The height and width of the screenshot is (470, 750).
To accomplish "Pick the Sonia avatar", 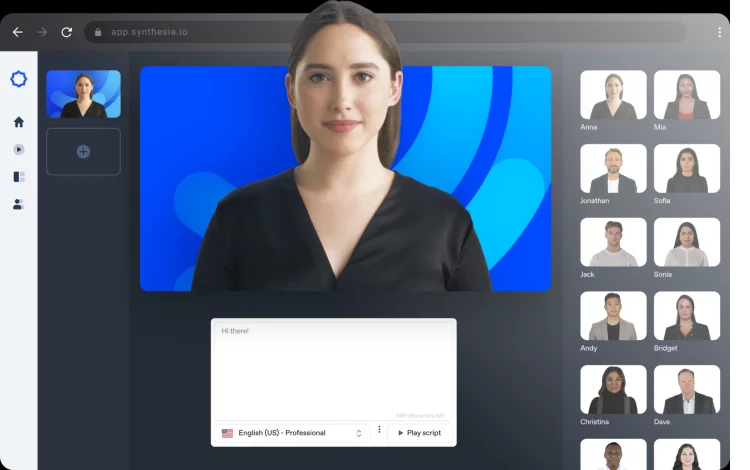I will pyautogui.click(x=687, y=242).
